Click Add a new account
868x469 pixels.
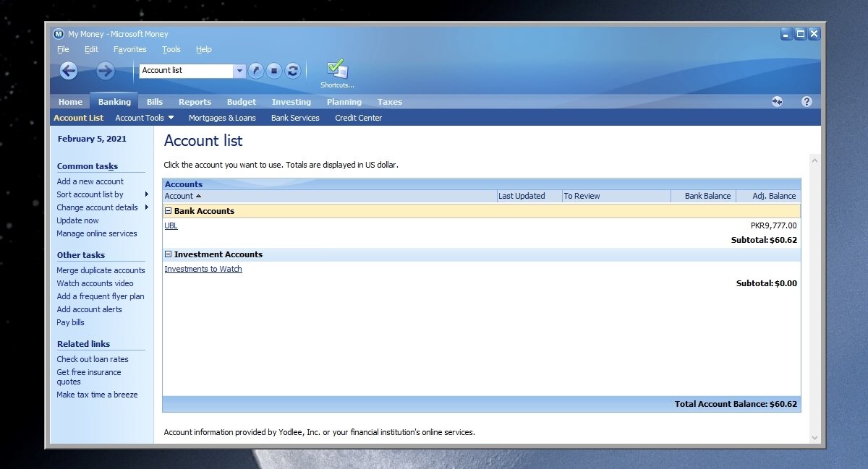click(x=88, y=181)
